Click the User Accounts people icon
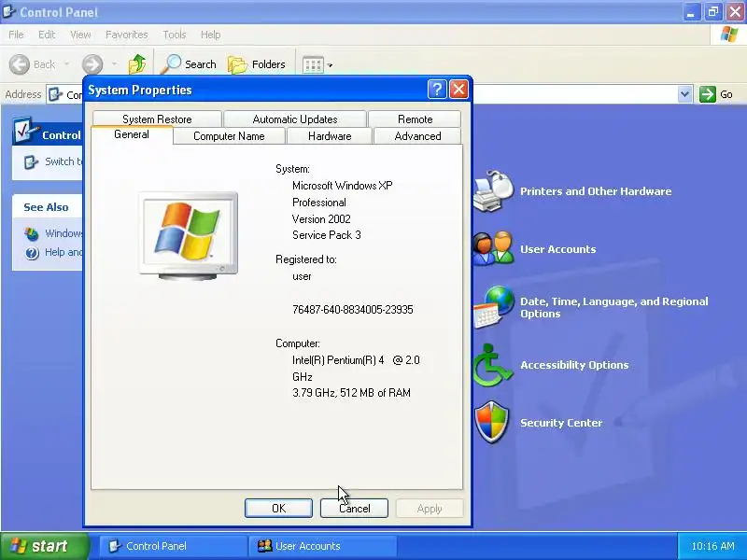The image size is (747, 560). (494, 248)
